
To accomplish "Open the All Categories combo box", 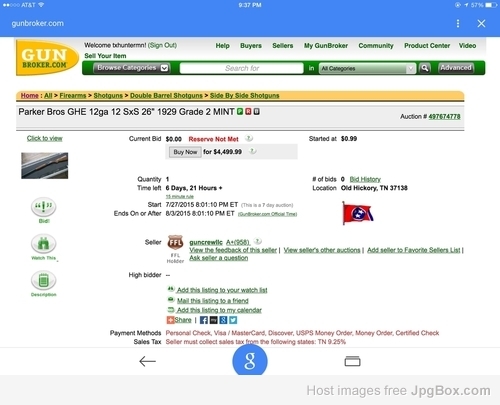I will click(367, 68).
